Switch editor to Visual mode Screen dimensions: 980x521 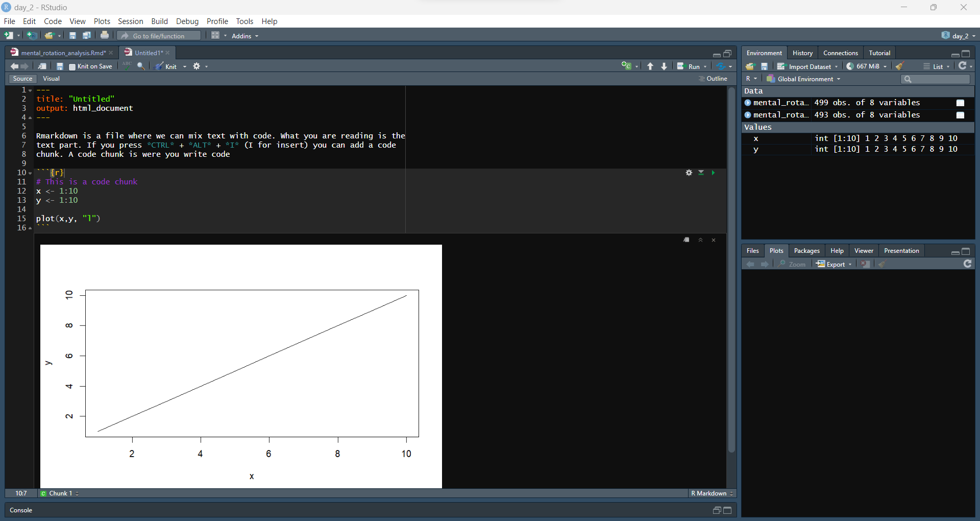point(51,79)
